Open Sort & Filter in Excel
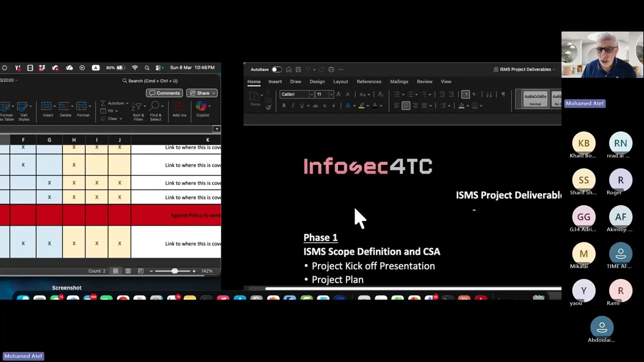This screenshot has height=362, width=644. [x=138, y=111]
